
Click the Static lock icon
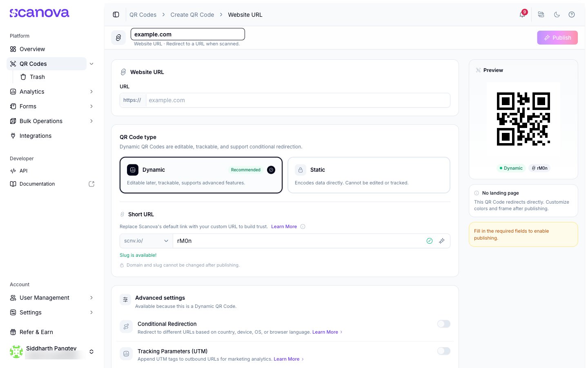301,170
